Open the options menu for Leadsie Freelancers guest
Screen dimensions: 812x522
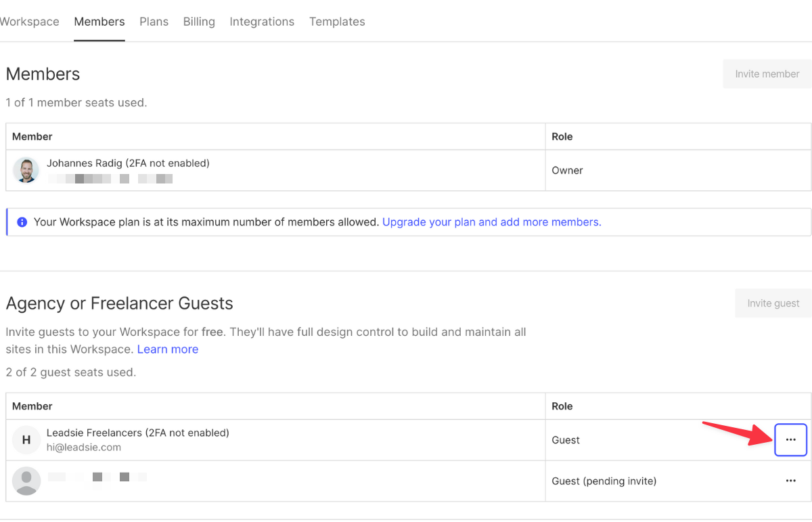(790, 439)
